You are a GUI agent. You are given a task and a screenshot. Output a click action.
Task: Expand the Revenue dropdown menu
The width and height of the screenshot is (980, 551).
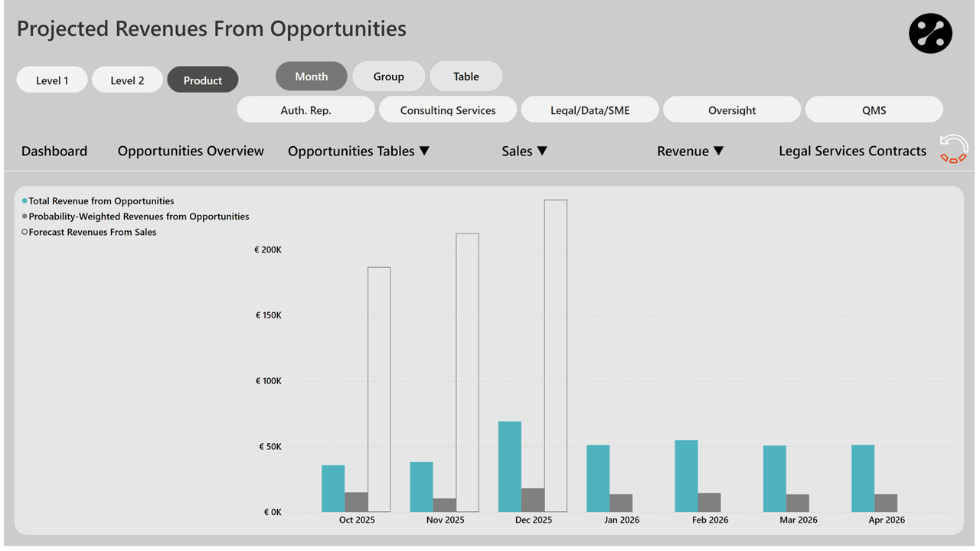690,152
